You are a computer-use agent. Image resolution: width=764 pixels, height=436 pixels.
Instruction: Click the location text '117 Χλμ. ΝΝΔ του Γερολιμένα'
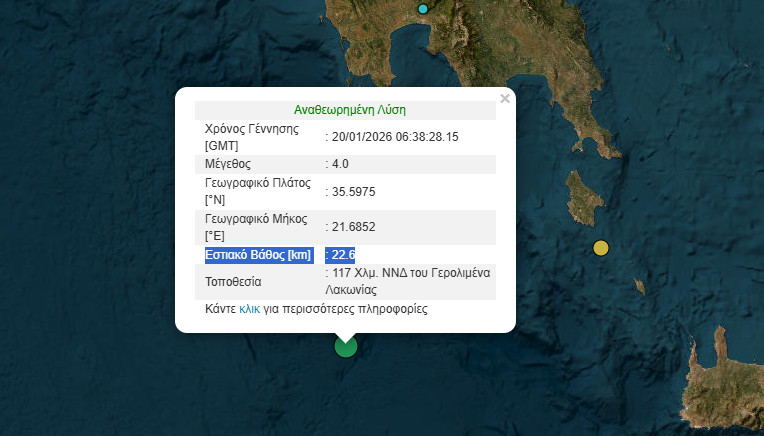click(411, 273)
